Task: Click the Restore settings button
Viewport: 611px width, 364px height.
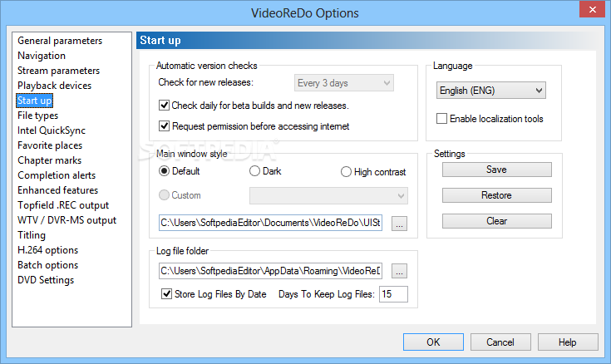Action: (497, 195)
